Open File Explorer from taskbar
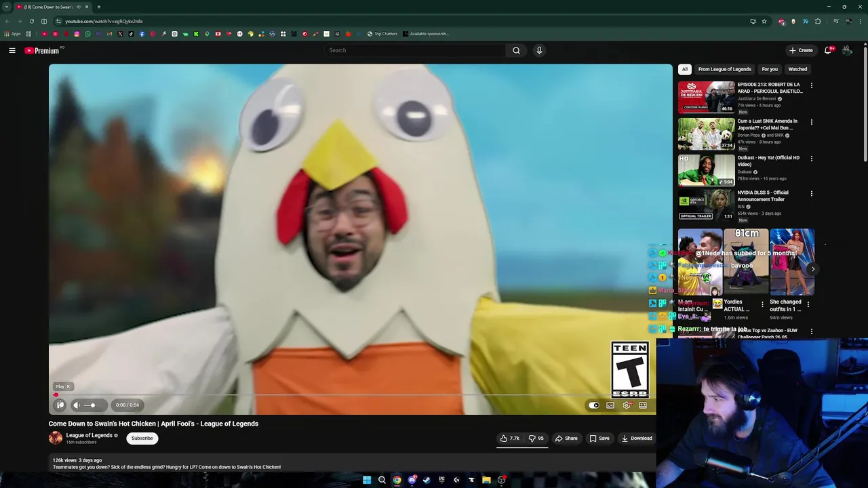The width and height of the screenshot is (868, 488). pos(486,480)
